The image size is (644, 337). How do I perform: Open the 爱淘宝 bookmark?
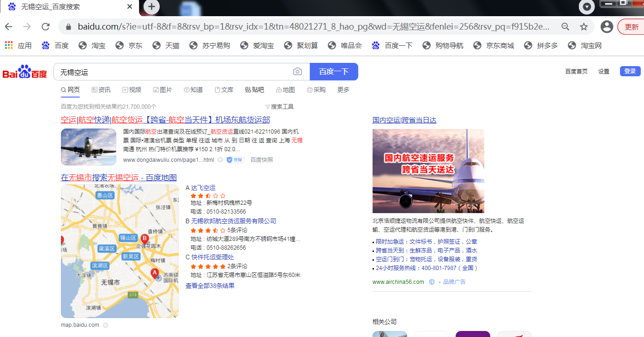257,45
